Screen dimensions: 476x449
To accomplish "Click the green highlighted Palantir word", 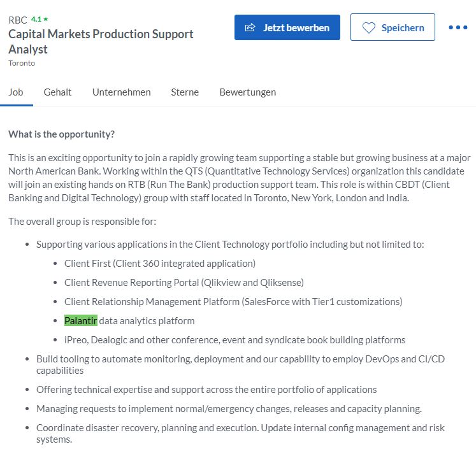I will click(80, 320).
